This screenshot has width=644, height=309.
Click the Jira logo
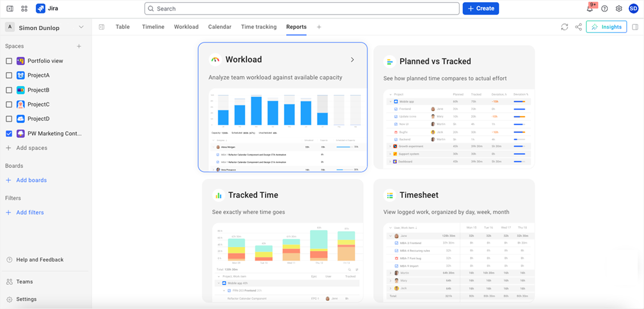pos(40,9)
